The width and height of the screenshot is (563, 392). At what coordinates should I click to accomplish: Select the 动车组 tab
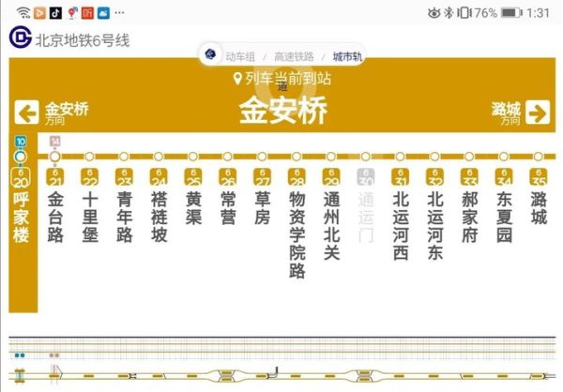(x=240, y=56)
